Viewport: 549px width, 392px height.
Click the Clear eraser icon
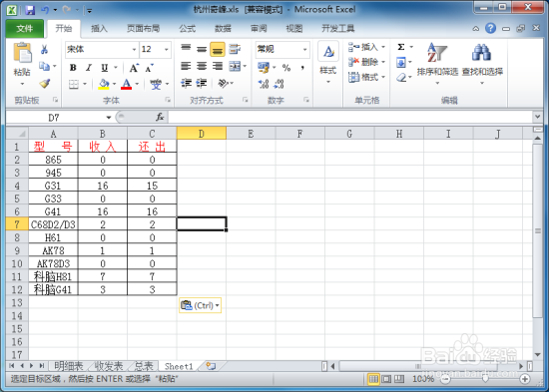401,78
